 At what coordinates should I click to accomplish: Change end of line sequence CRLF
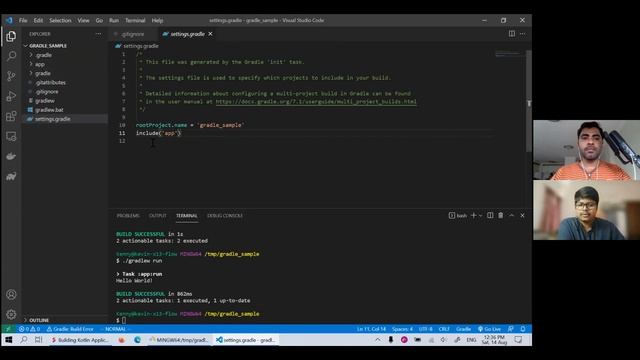click(x=444, y=329)
